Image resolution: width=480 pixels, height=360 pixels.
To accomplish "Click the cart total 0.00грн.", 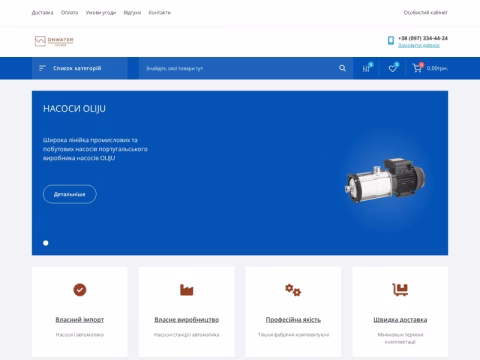I will [x=437, y=68].
